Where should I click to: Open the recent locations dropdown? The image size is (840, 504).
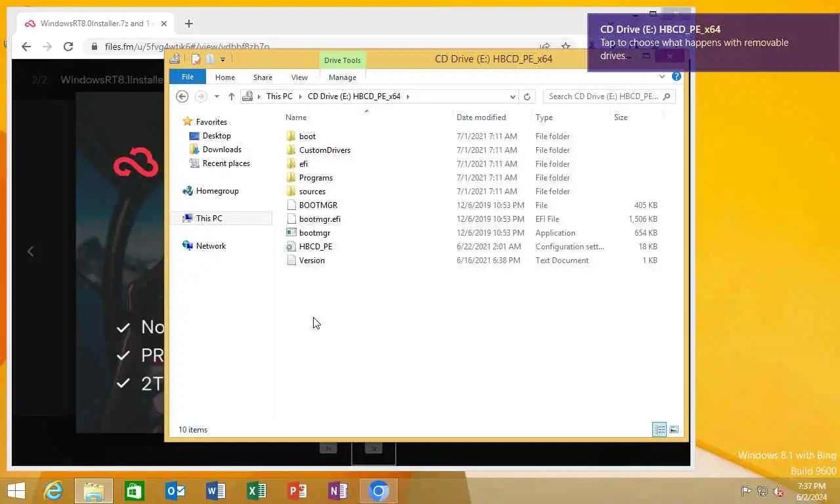[217, 96]
